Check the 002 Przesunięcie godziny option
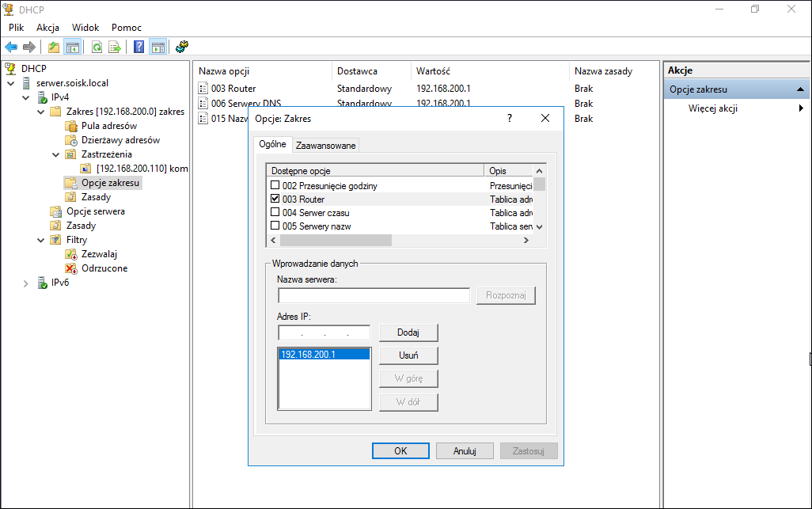The width and height of the screenshot is (812, 509). coord(275,185)
